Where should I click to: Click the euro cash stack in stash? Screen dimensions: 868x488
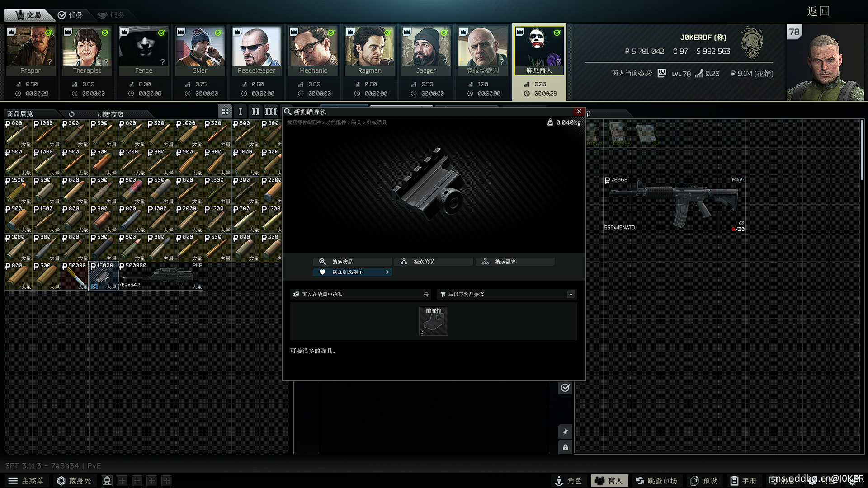(646, 133)
